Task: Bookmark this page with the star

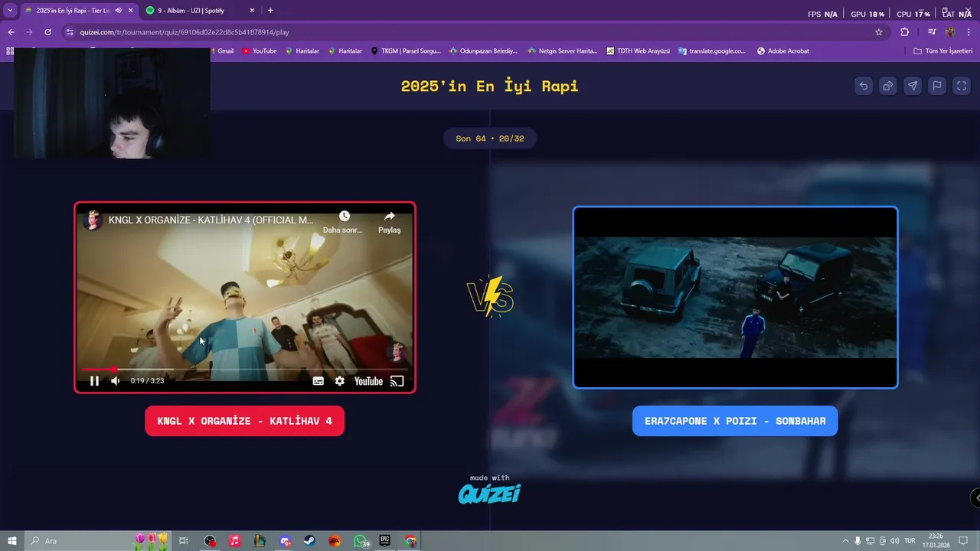Action: pyautogui.click(x=879, y=32)
